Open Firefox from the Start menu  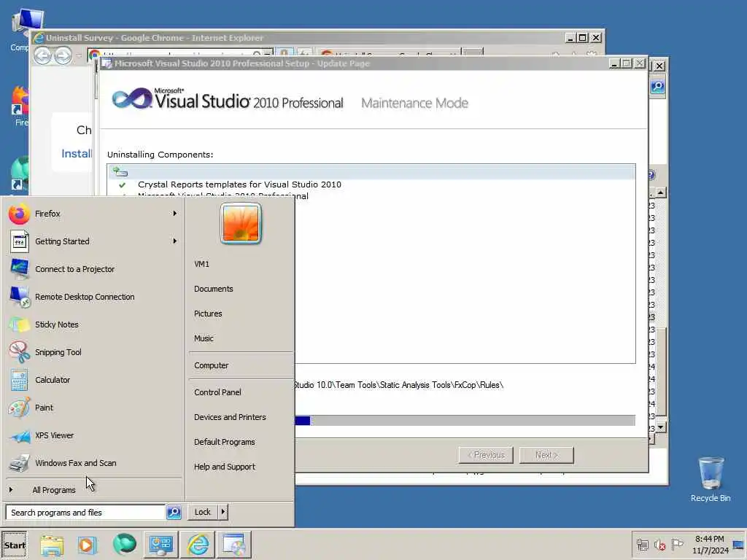[x=93, y=214]
